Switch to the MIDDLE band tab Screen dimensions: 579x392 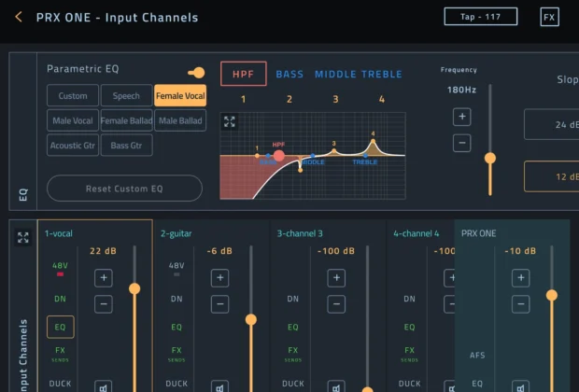point(335,74)
